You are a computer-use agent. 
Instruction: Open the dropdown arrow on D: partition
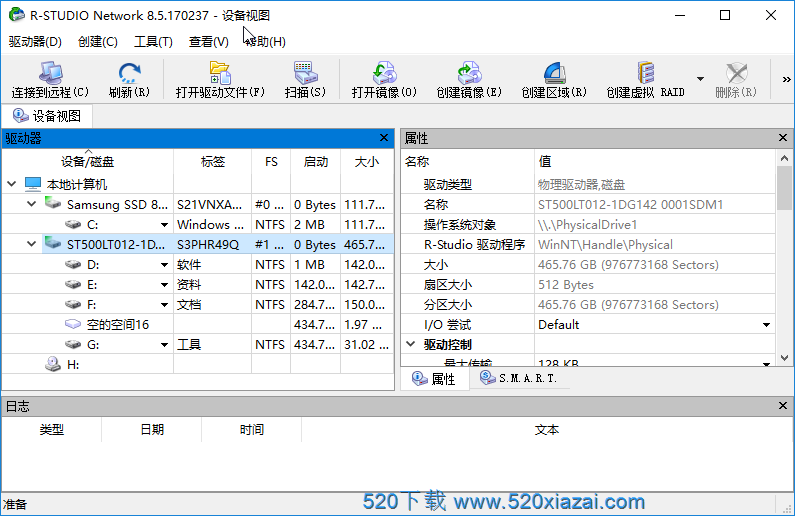(164, 265)
